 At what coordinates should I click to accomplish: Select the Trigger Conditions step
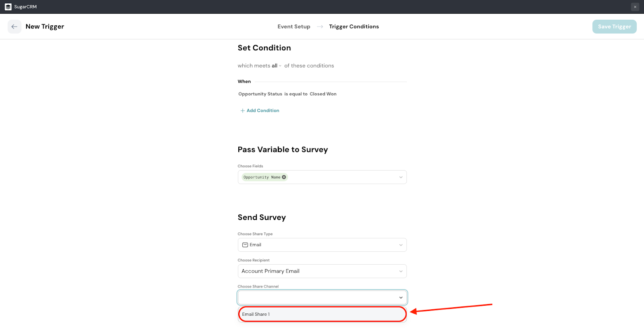(x=354, y=27)
